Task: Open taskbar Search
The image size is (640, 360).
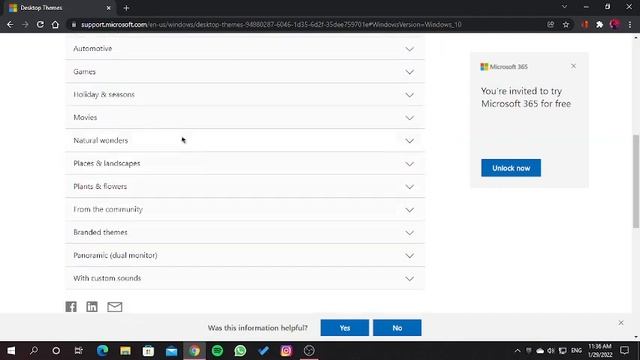Action: coord(34,351)
